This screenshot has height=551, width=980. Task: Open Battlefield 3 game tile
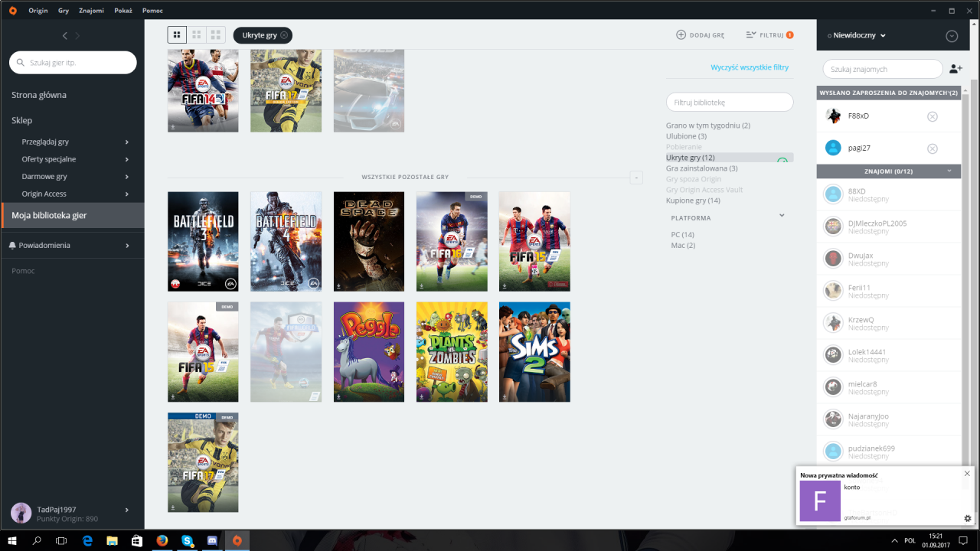tap(203, 241)
